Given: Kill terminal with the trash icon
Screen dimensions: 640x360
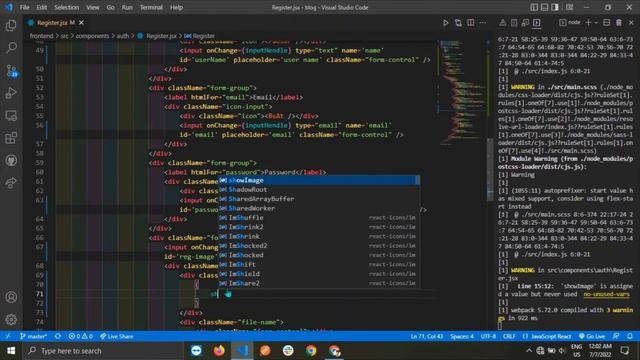Looking at the screenshot, I should coord(619,23).
